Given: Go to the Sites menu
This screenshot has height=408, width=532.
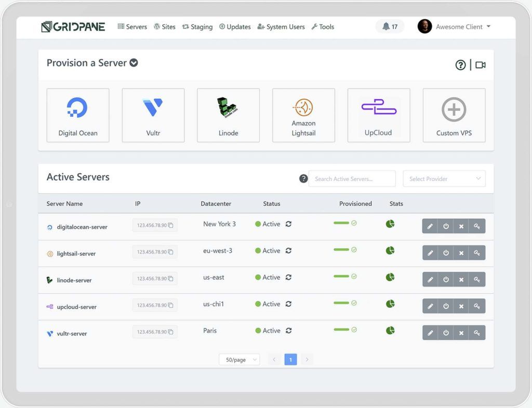Looking at the screenshot, I should [x=165, y=27].
